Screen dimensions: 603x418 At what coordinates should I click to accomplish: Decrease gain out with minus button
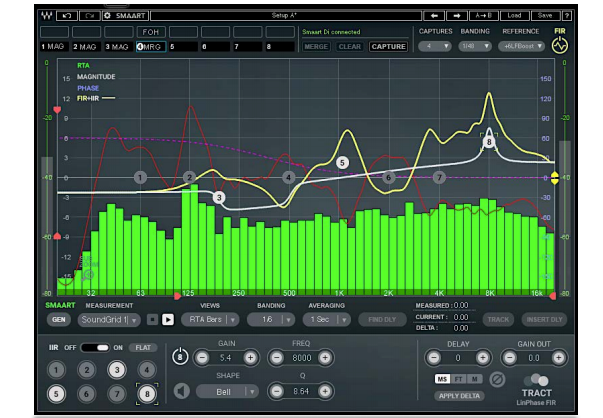(x=510, y=358)
